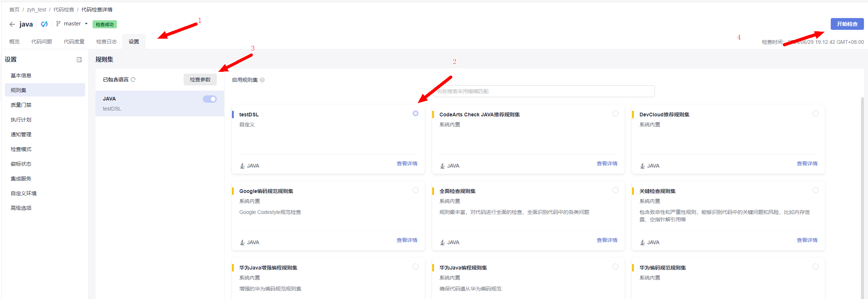This screenshot has height=299, width=868.
Task: Open 查看详情 link for testDSL
Action: [407, 163]
